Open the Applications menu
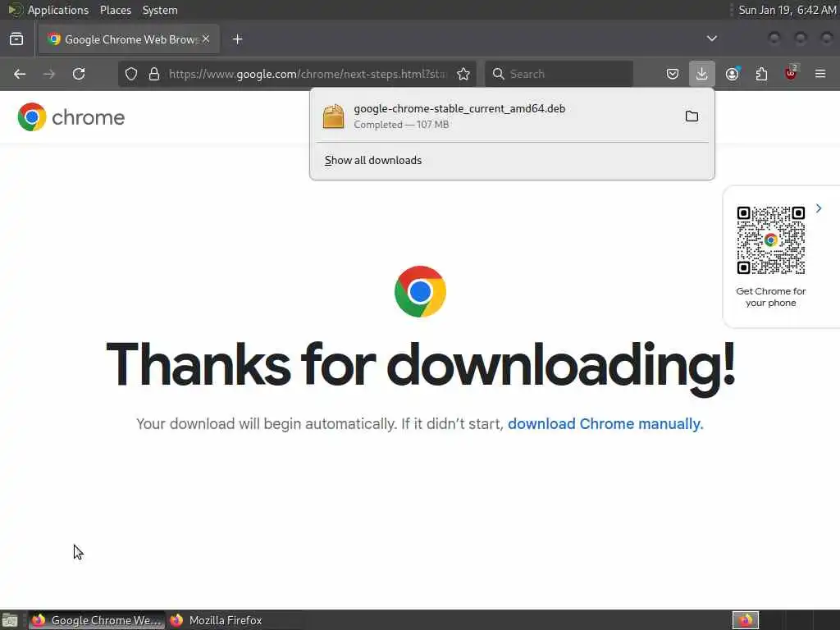This screenshot has width=840, height=630. (58, 10)
